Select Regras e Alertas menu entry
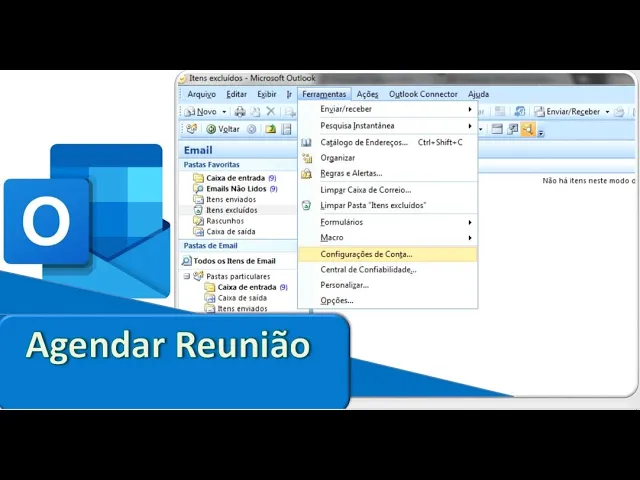Screen dimensions: 640x480 (x=388, y=173)
